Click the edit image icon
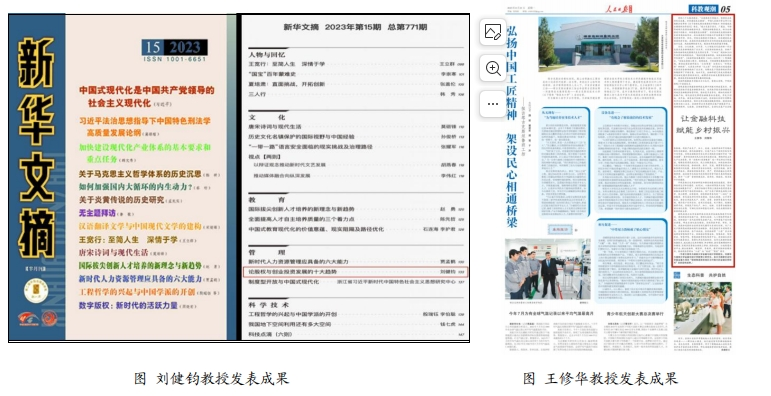771x396 pixels. pos(493,32)
